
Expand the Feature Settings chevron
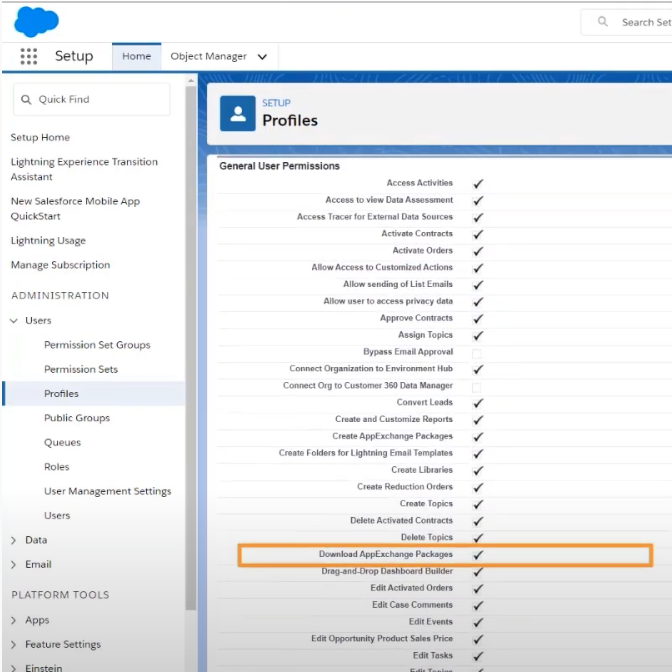pyautogui.click(x=13, y=645)
